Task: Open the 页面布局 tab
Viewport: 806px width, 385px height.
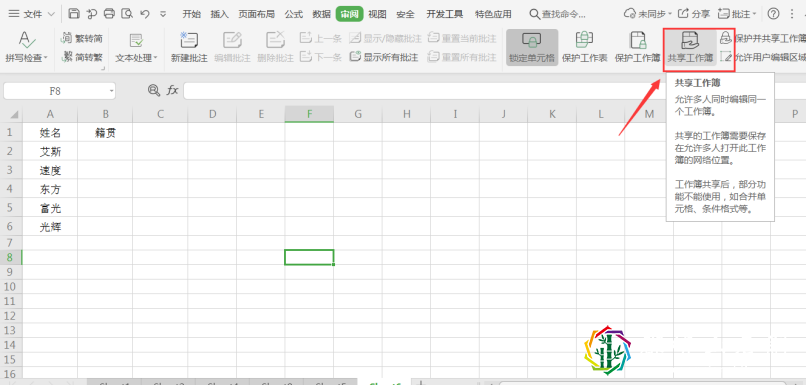Action: pos(257,14)
